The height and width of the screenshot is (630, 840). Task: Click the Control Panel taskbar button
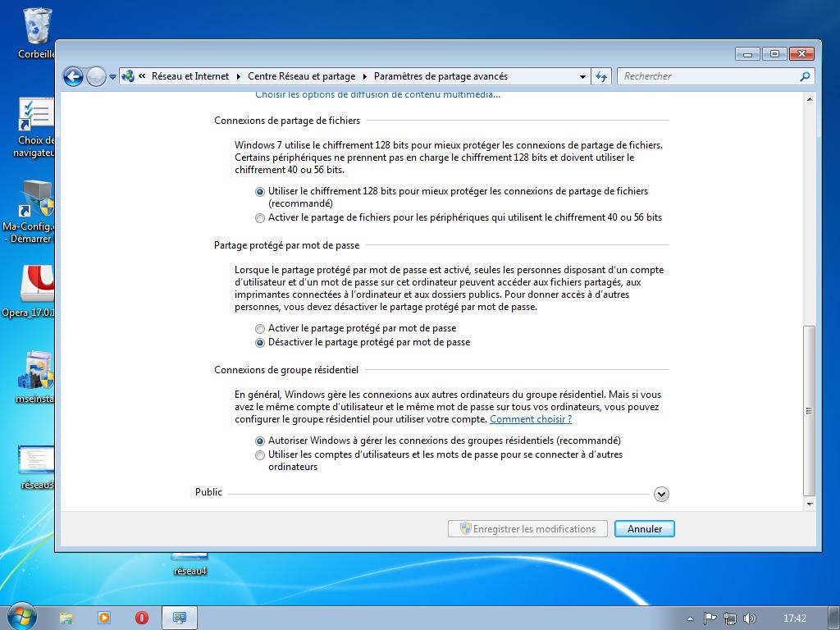(x=180, y=619)
